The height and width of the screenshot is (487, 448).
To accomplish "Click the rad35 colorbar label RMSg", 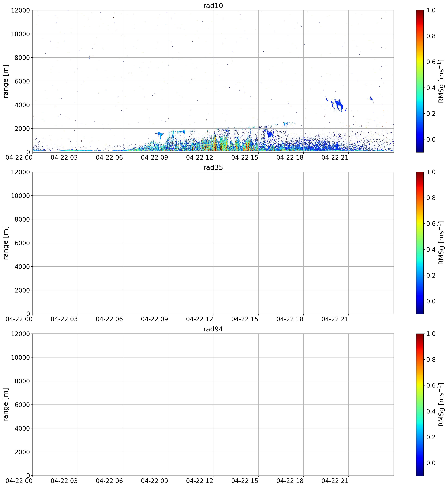I will (441, 243).
